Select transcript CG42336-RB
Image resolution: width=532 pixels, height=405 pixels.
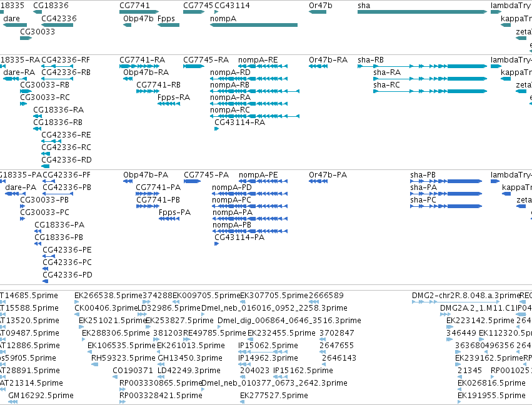pyautogui.click(x=57, y=79)
